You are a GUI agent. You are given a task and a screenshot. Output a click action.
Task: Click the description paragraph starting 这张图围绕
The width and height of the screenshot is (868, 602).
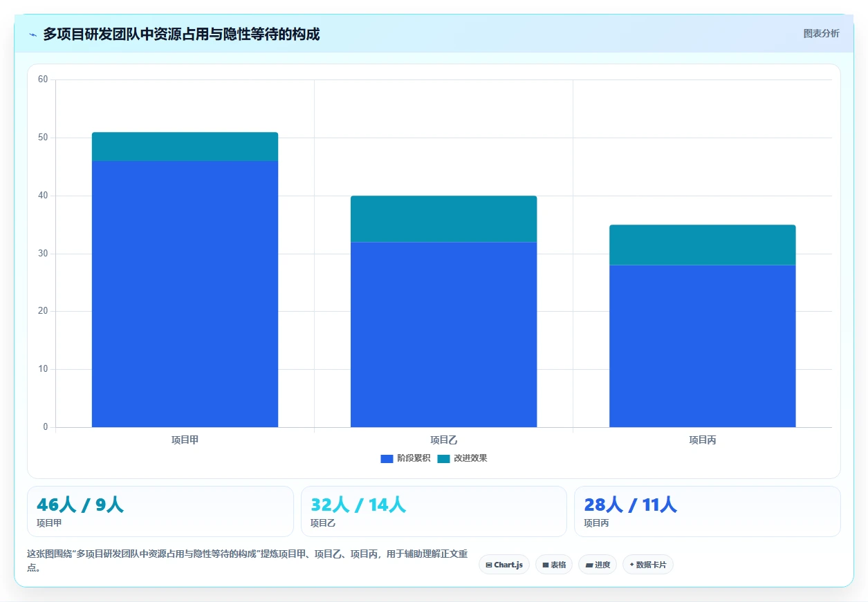pyautogui.click(x=247, y=561)
